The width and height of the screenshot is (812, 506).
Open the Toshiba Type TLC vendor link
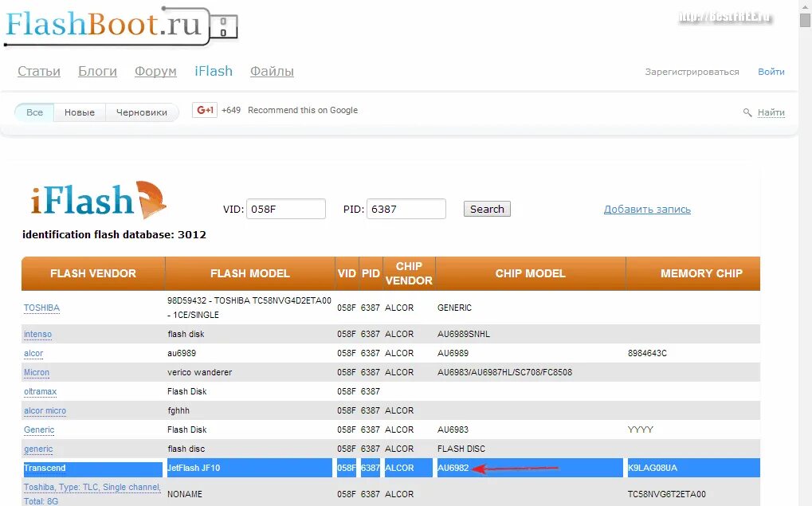92,494
